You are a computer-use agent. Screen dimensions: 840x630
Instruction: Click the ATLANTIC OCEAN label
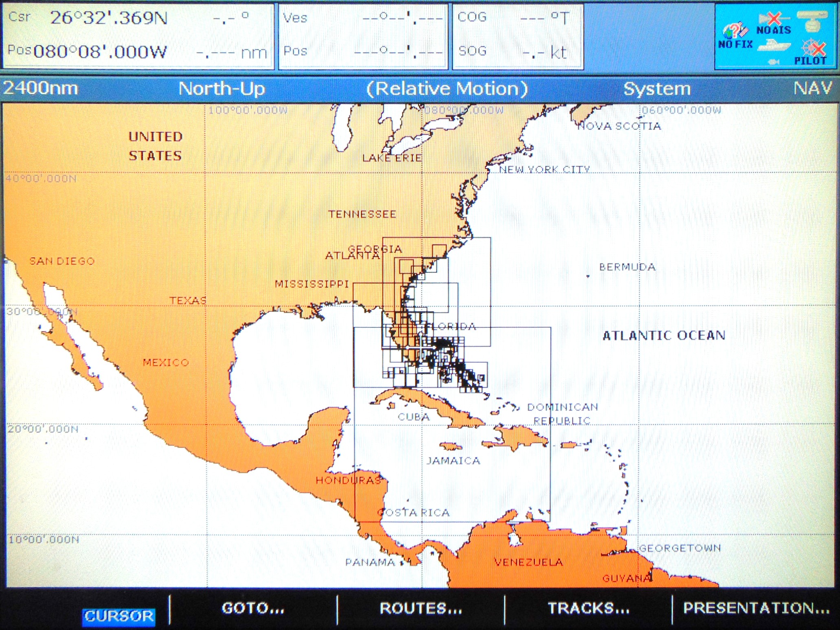coord(664,336)
